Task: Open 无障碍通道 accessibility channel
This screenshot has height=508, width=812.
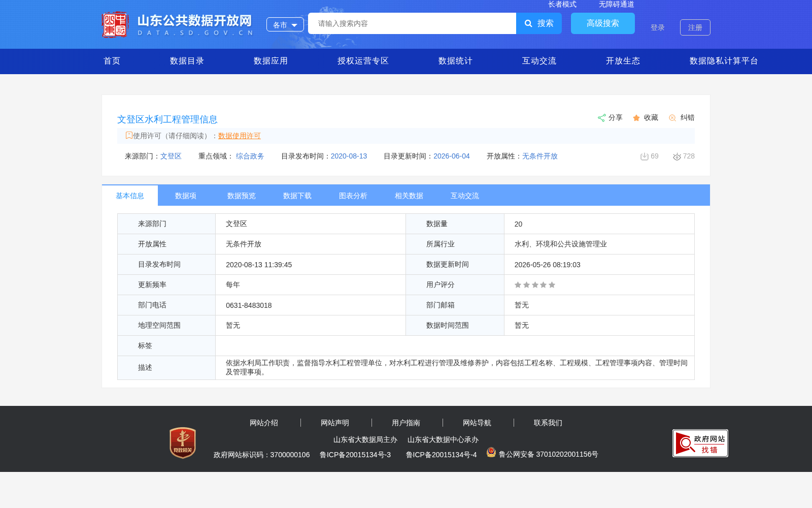Action: coord(617,5)
